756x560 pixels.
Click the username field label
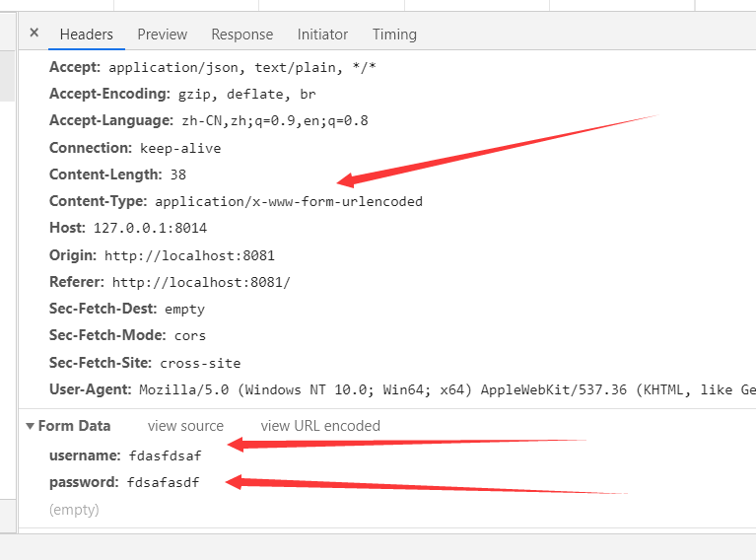click(85, 455)
